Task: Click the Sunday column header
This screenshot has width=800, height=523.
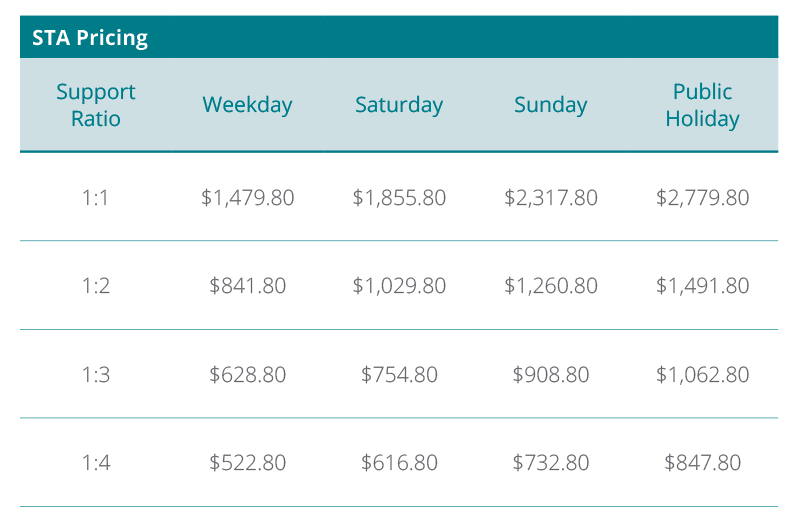Action: coord(551,105)
